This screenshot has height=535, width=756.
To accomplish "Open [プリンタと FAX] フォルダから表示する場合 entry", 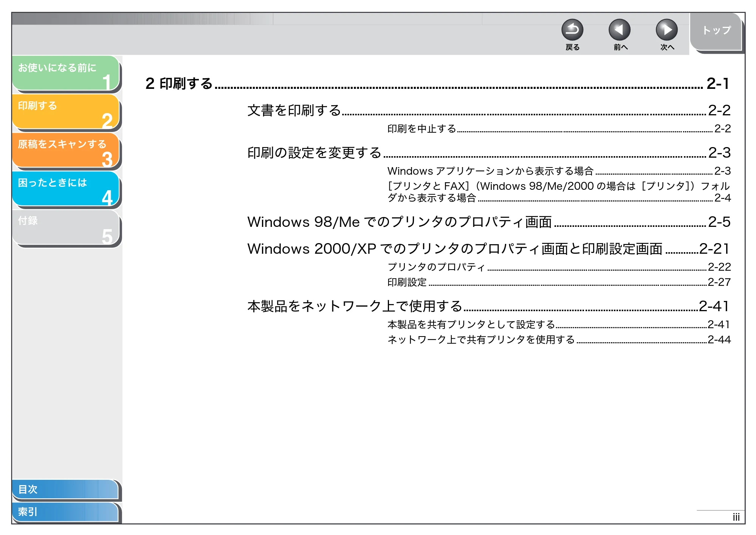I will 559,192.
